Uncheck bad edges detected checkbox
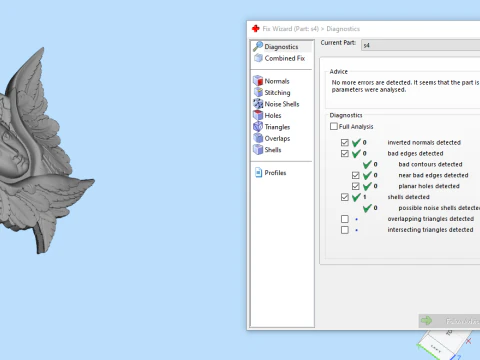480x360 pixels. click(345, 153)
